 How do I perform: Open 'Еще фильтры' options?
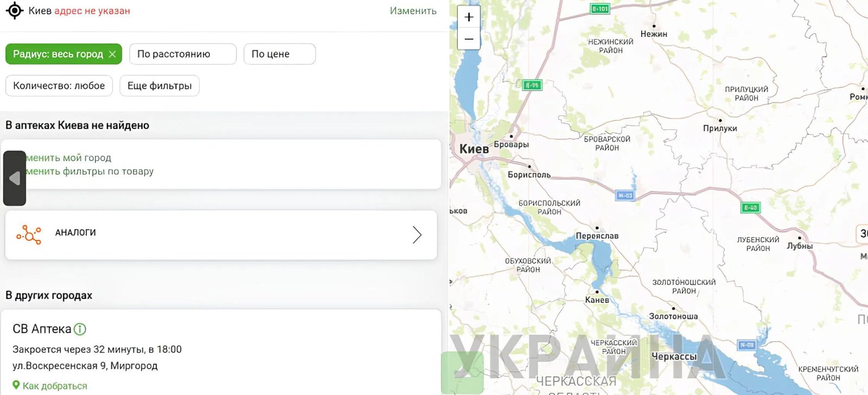(x=159, y=86)
